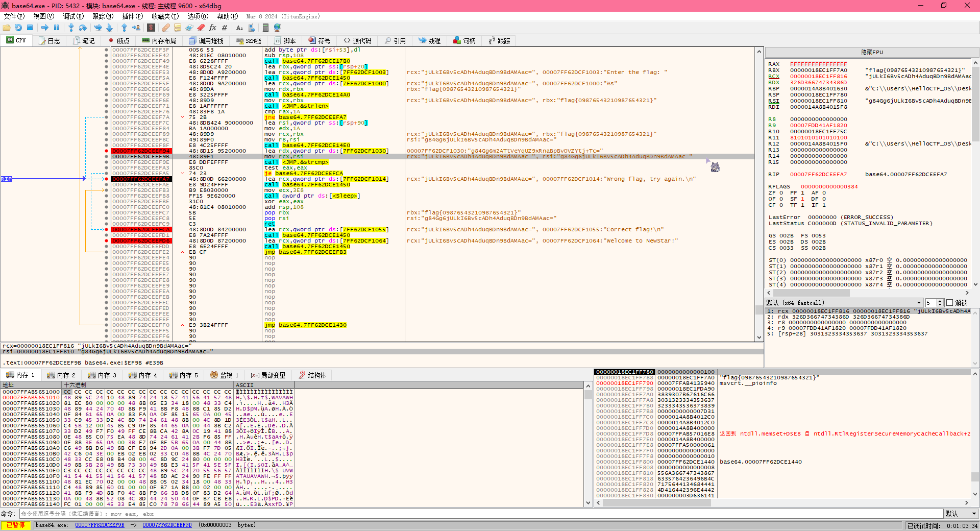Restart the debuggee with the restart icon
The image size is (980, 531).
click(18, 28)
